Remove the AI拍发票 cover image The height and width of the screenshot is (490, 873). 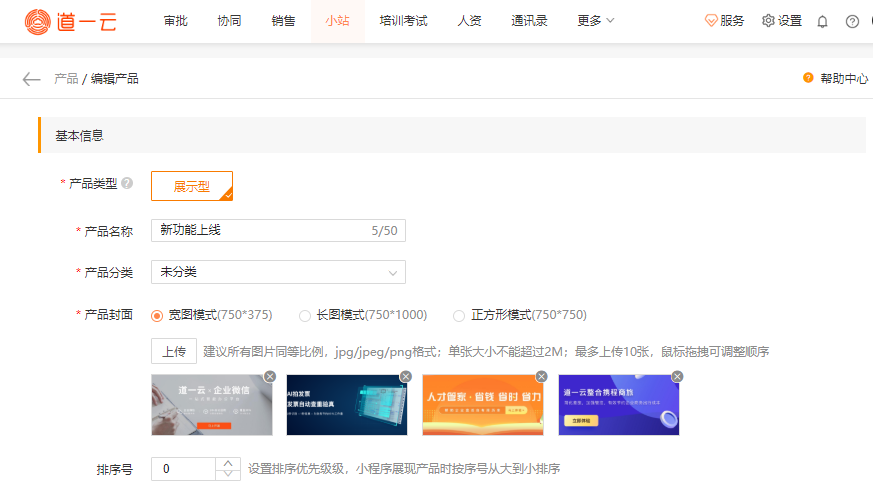coord(405,376)
